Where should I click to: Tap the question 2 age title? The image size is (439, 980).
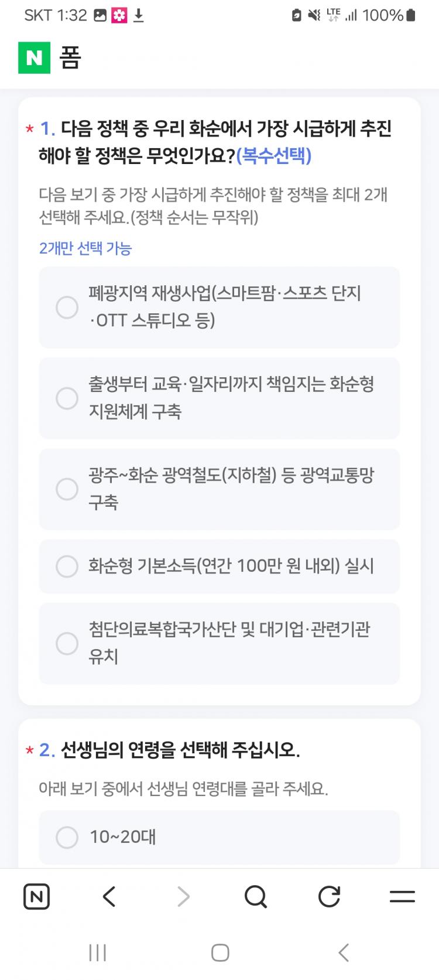click(180, 750)
